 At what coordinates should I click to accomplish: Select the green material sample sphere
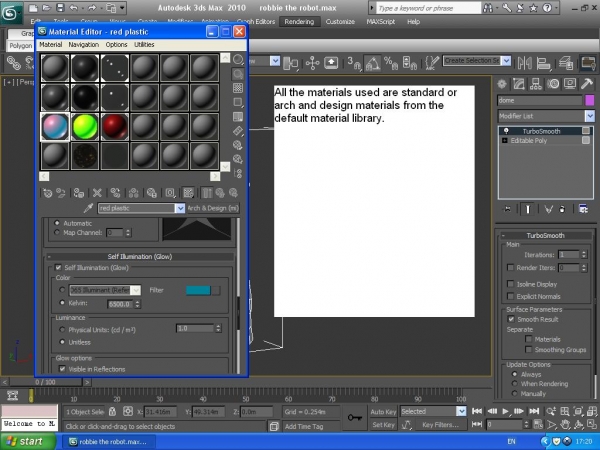pyautogui.click(x=85, y=127)
